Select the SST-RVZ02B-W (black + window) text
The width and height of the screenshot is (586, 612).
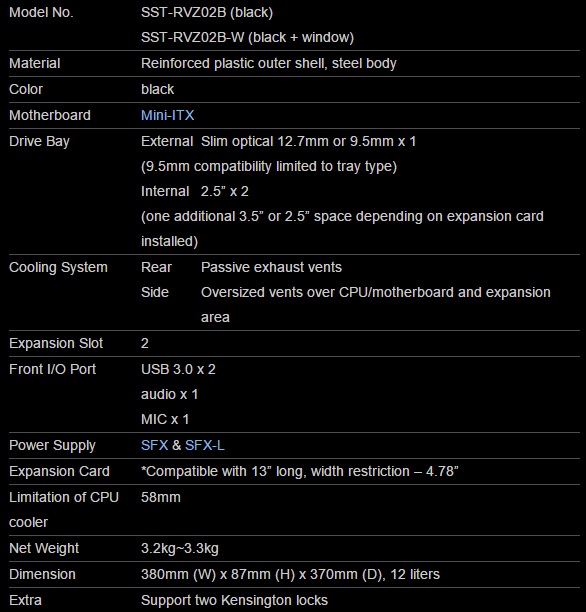pos(248,37)
